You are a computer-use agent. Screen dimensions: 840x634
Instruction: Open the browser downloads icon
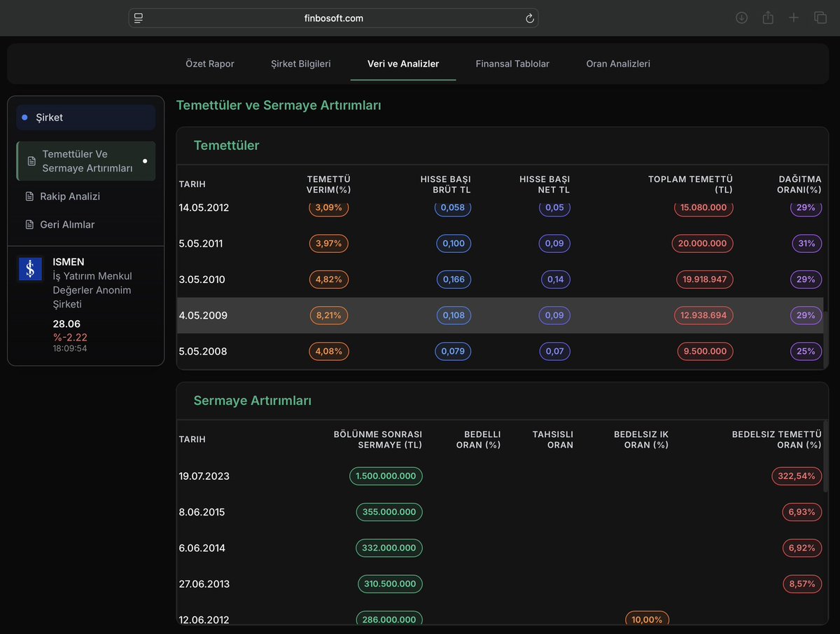(742, 18)
